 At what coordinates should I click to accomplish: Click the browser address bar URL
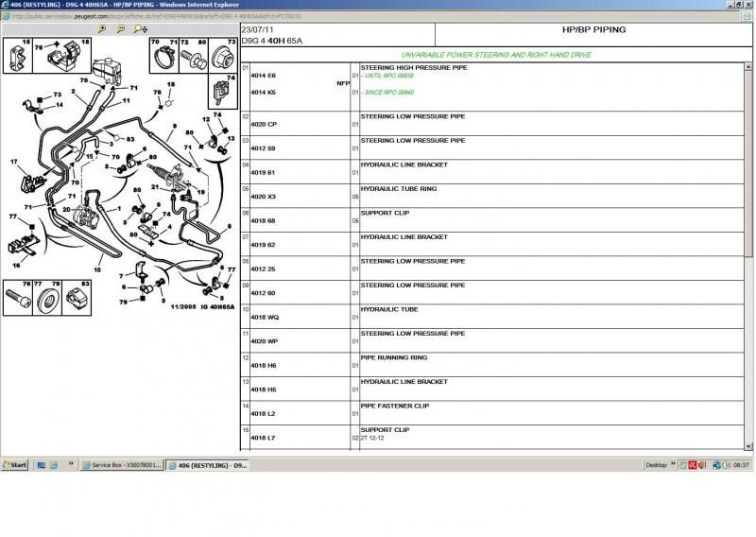point(156,16)
